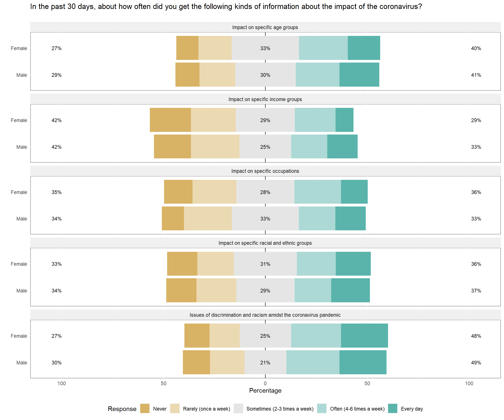Click the Percentage x-axis title
This screenshot has width=504, height=420.
click(265, 390)
